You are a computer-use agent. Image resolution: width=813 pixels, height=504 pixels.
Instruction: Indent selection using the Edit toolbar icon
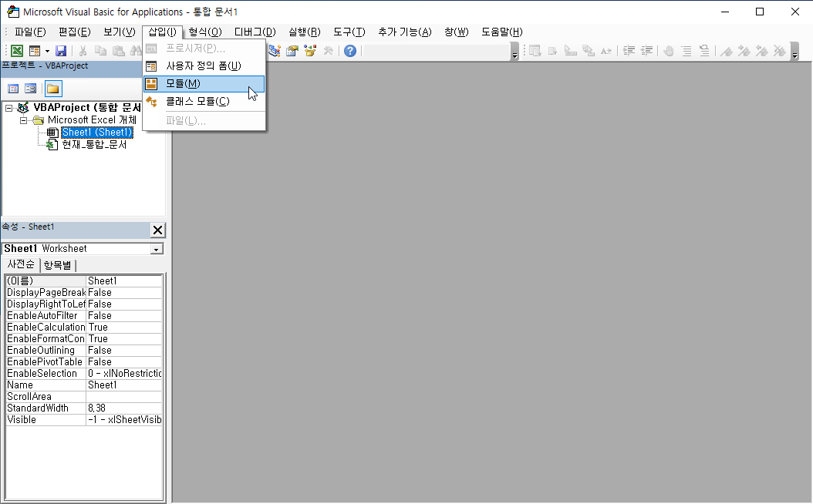point(629,51)
